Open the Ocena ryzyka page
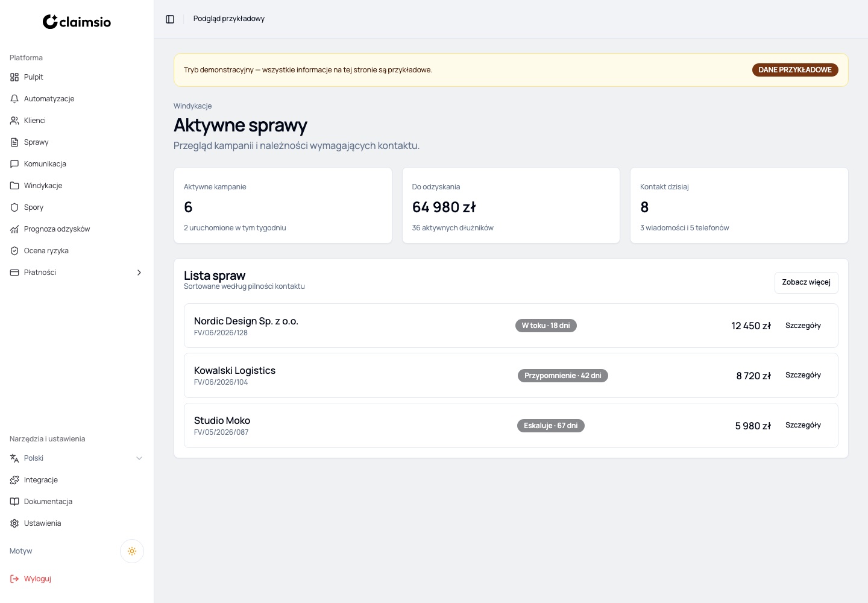 [77, 251]
